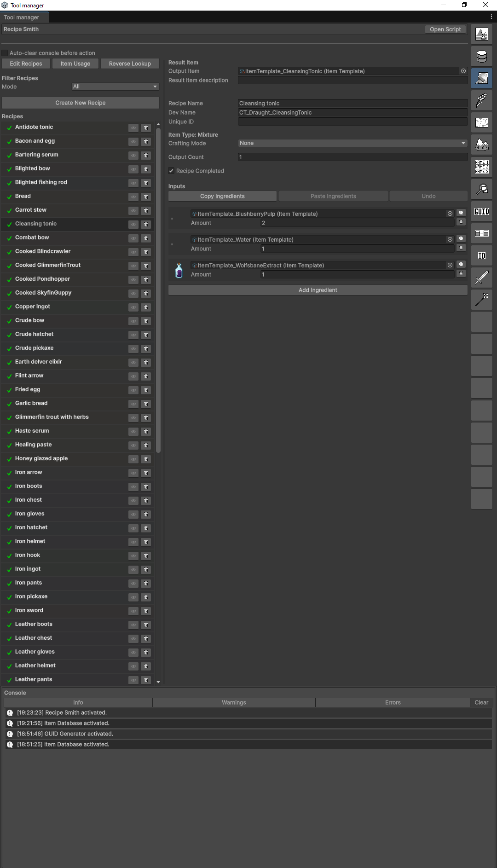The height and width of the screenshot is (868, 497).
Task: Clear the console log
Action: tap(481, 702)
